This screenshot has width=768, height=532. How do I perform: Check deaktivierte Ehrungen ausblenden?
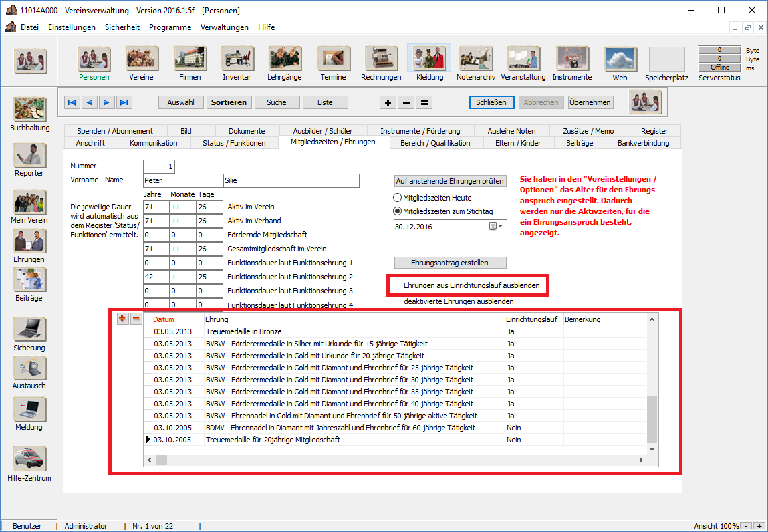pyautogui.click(x=398, y=301)
